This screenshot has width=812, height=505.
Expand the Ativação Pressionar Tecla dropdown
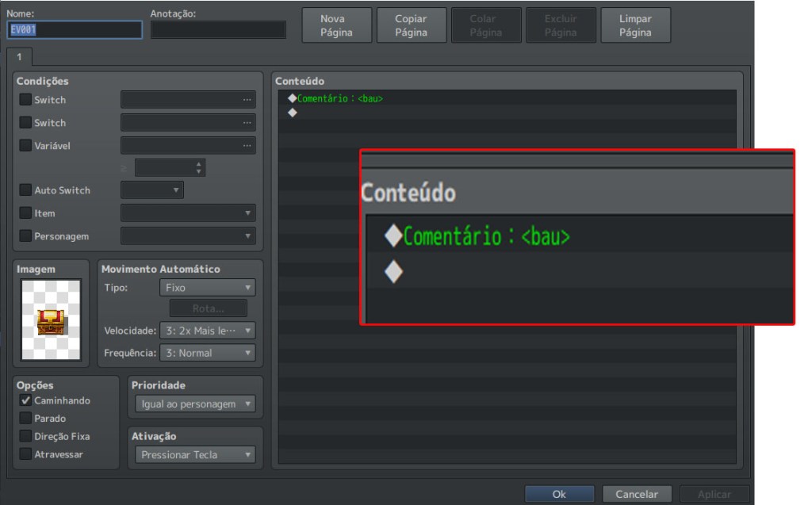[x=195, y=455]
